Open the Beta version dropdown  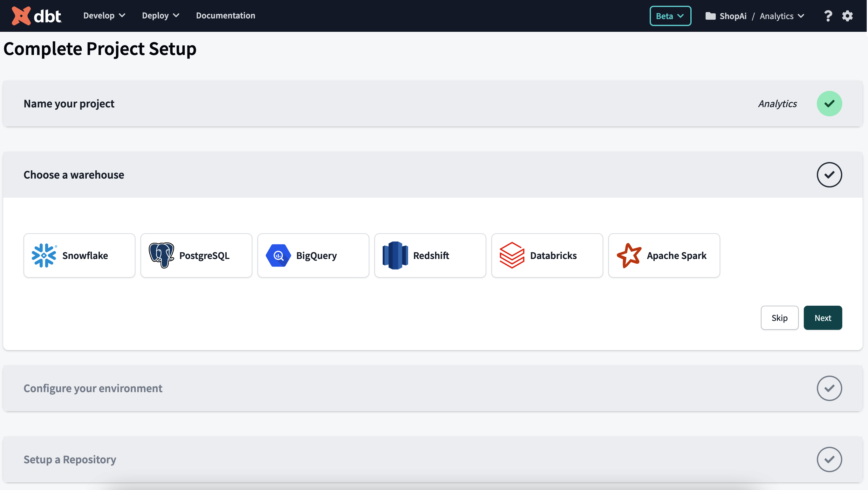[x=670, y=16]
